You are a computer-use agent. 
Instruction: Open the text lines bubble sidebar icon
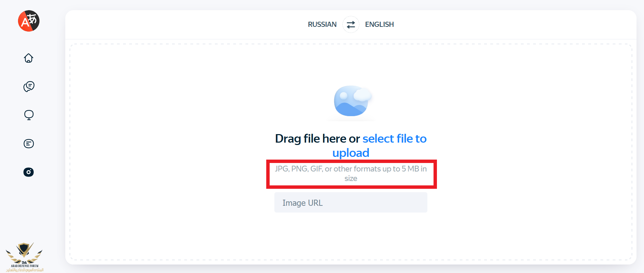click(29, 144)
